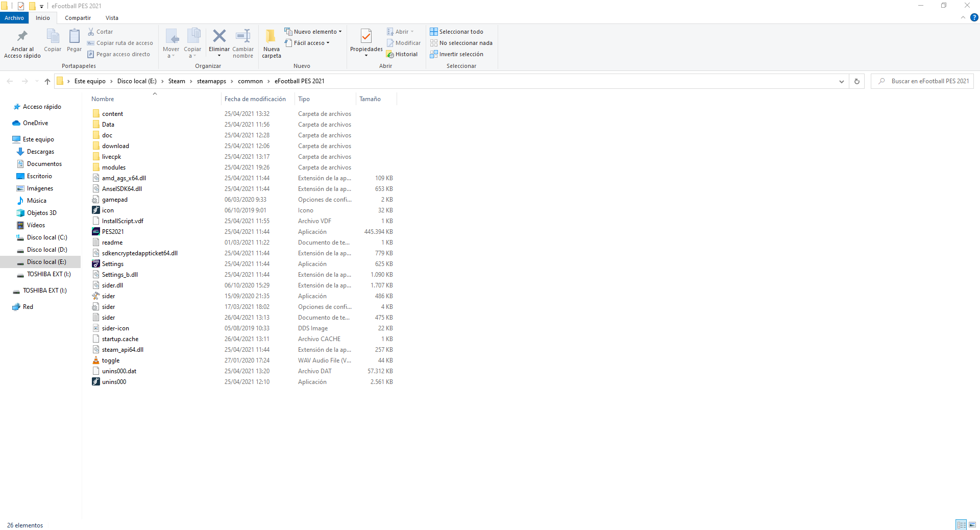Select the modules folder
This screenshot has height=530, width=980.
pyautogui.click(x=113, y=167)
